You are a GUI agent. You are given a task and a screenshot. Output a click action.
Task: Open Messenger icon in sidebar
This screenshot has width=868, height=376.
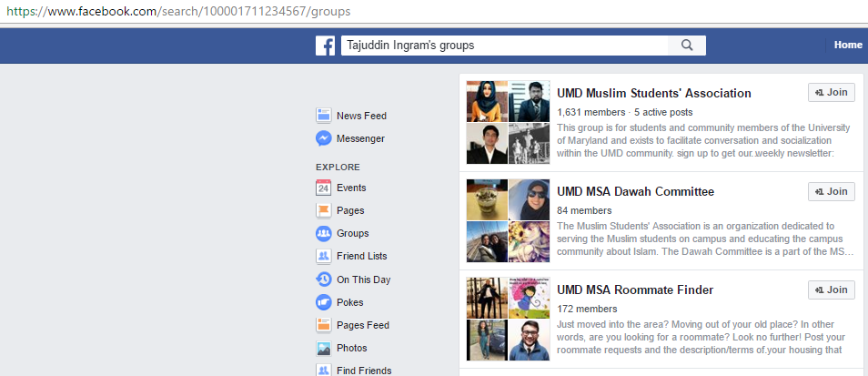click(323, 138)
